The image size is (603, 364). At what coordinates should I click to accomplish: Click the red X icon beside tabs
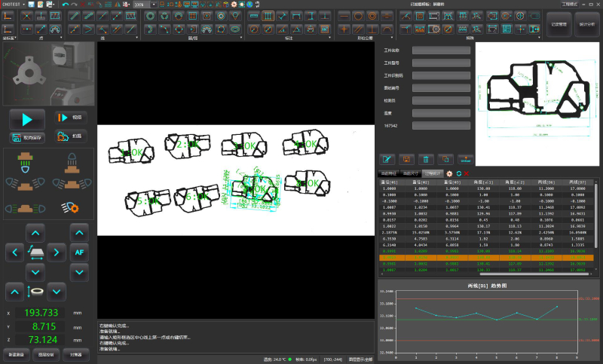click(x=467, y=173)
